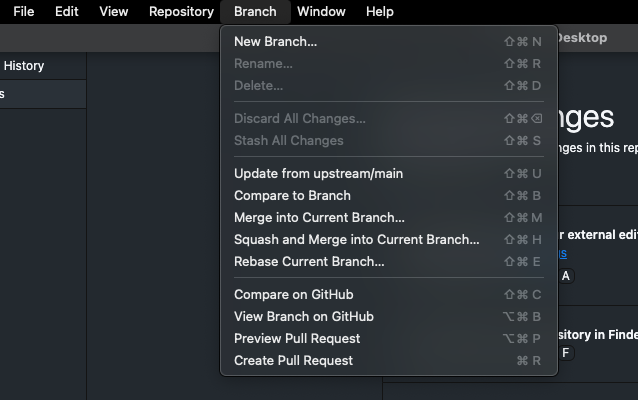
Task: Select Preview Pull Request
Action: 297,338
